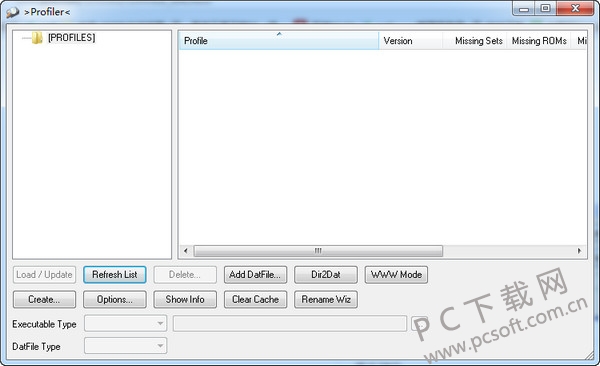Click the Create... button
Screen dimensions: 600x366
tap(44, 299)
